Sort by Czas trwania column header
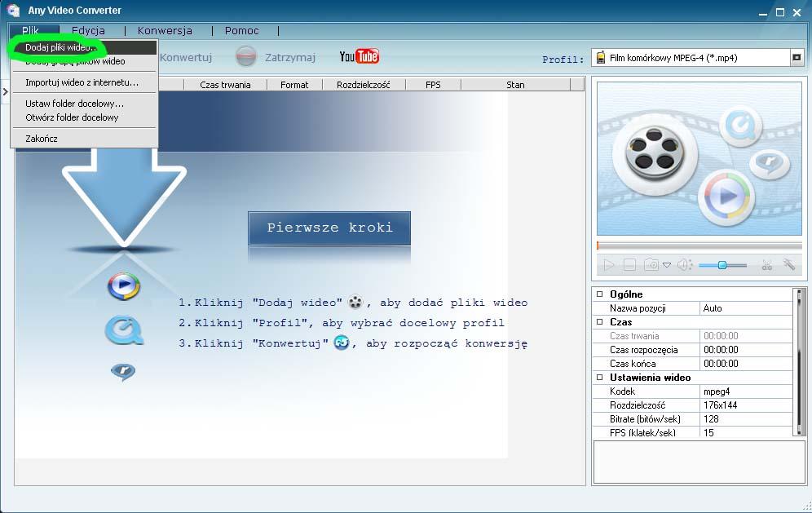Image resolution: width=812 pixels, height=513 pixels. click(225, 85)
